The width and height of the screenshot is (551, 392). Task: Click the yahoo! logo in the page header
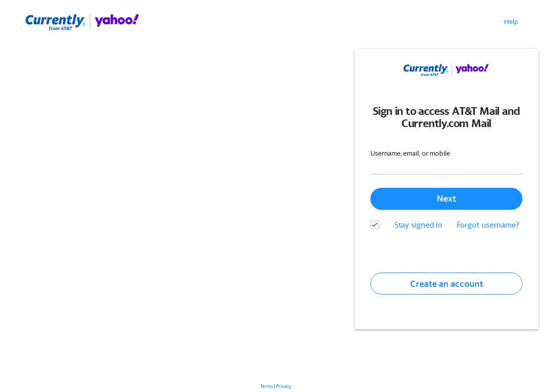[x=117, y=20]
